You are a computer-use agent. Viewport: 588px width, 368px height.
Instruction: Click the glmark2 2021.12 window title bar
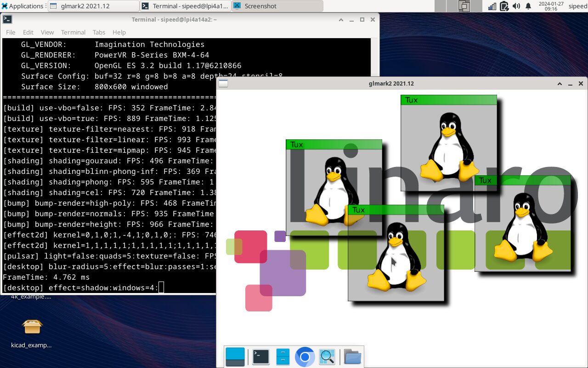391,84
